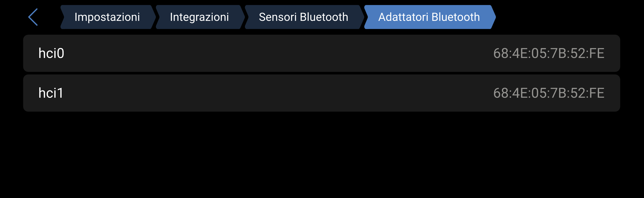Open the hci1 adapter row
644x198 pixels.
[322, 93]
